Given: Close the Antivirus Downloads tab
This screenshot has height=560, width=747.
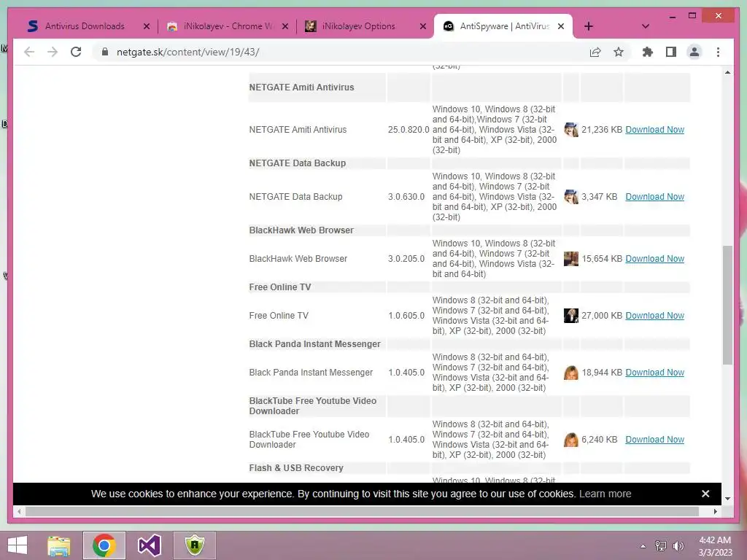Looking at the screenshot, I should click(147, 26).
